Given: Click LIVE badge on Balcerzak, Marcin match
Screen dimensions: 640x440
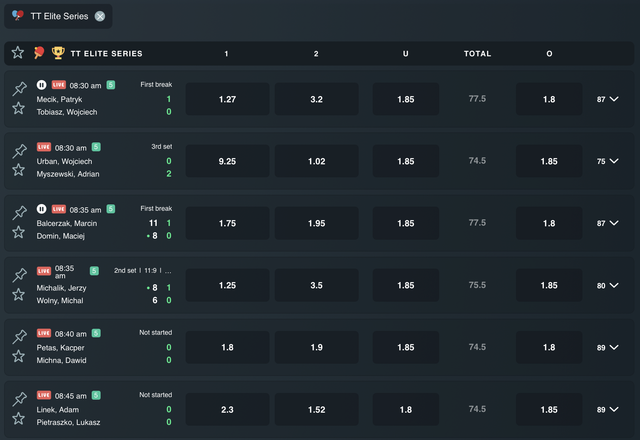Looking at the screenshot, I should click(59, 209).
